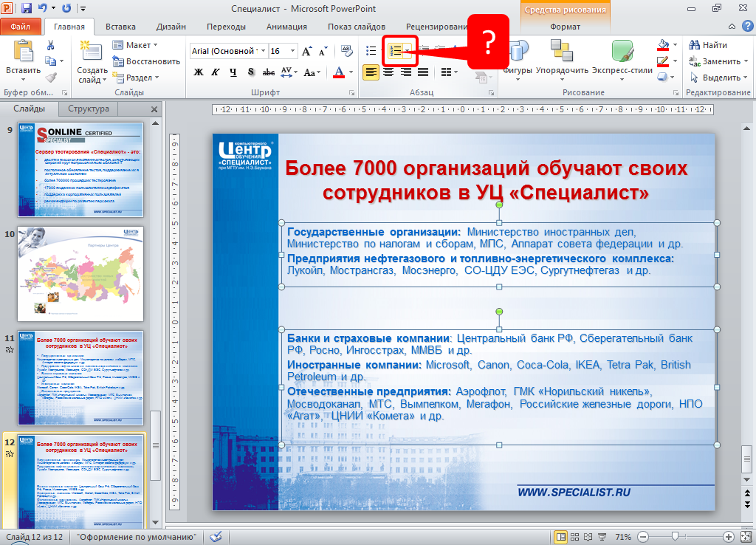
Task: Click the Найти find button
Action: (x=709, y=45)
